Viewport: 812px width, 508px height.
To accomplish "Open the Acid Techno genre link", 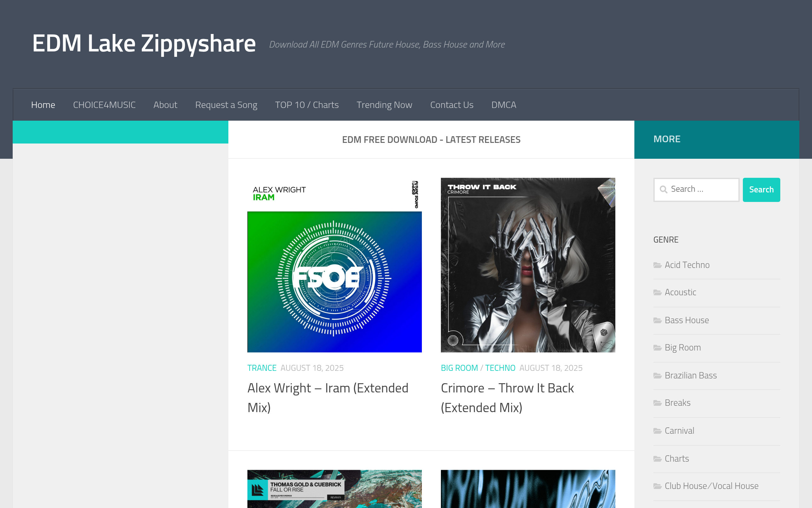I will [x=687, y=265].
